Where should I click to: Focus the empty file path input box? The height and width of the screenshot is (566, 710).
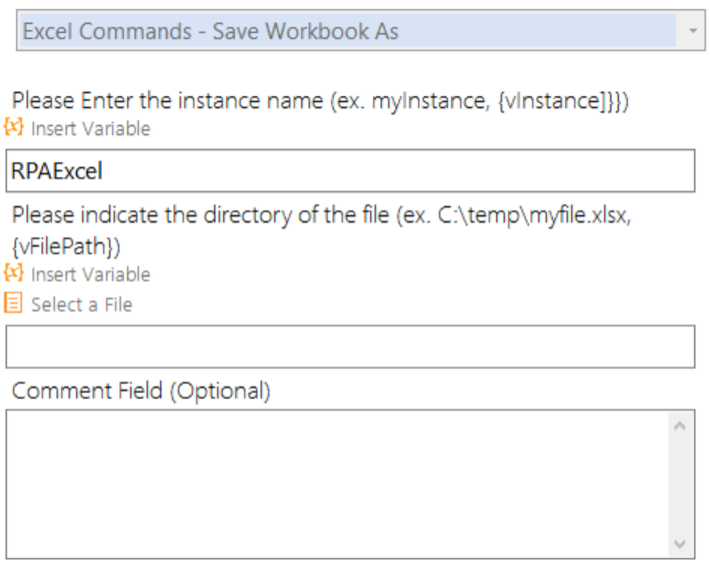click(x=350, y=346)
